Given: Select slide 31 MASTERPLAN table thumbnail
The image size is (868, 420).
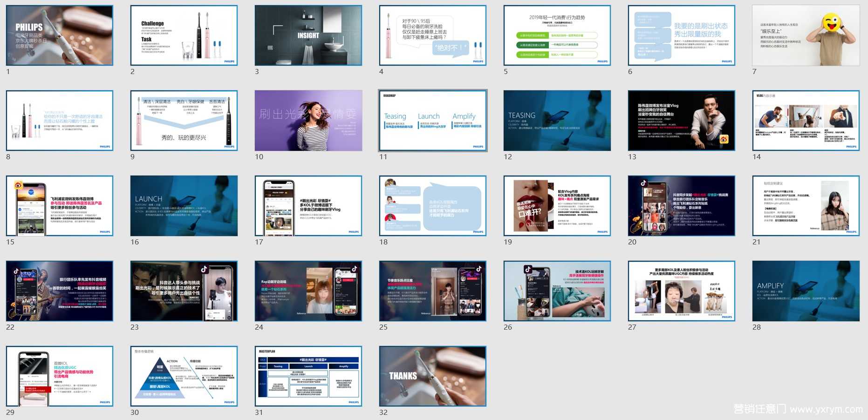Looking at the screenshot, I should pos(308,376).
